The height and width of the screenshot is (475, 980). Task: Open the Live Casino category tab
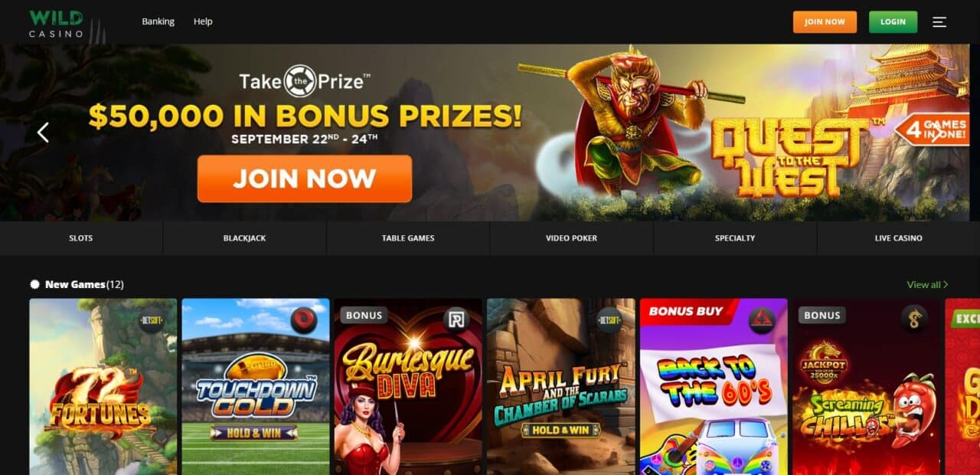tap(899, 238)
